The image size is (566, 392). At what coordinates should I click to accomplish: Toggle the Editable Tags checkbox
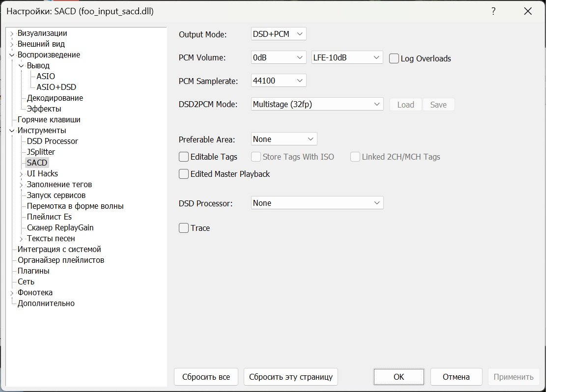click(184, 157)
